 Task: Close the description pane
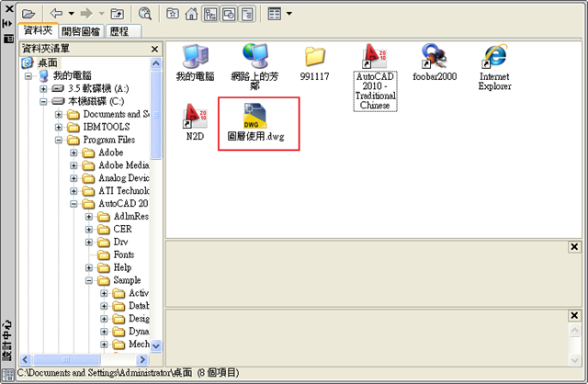pyautogui.click(x=574, y=315)
